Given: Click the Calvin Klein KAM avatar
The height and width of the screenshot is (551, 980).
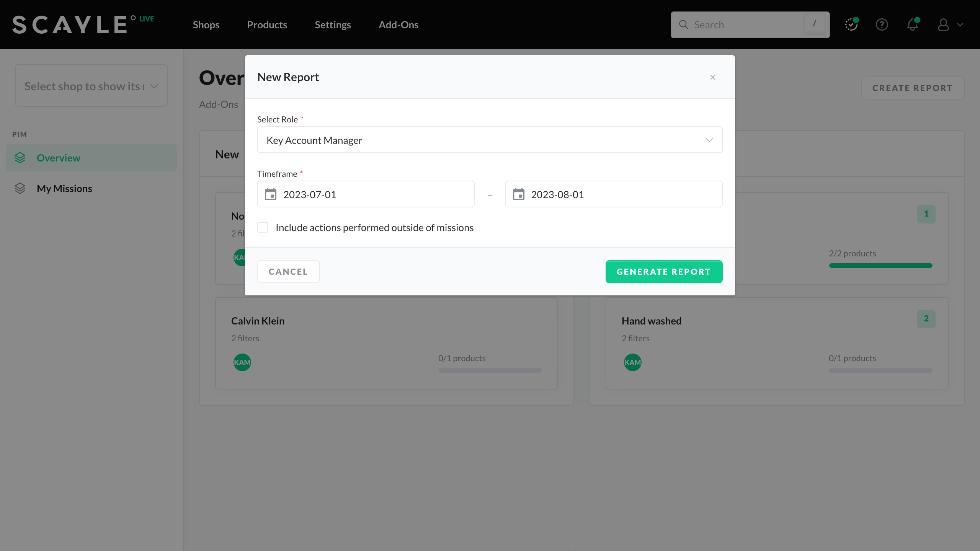Looking at the screenshot, I should [x=242, y=362].
